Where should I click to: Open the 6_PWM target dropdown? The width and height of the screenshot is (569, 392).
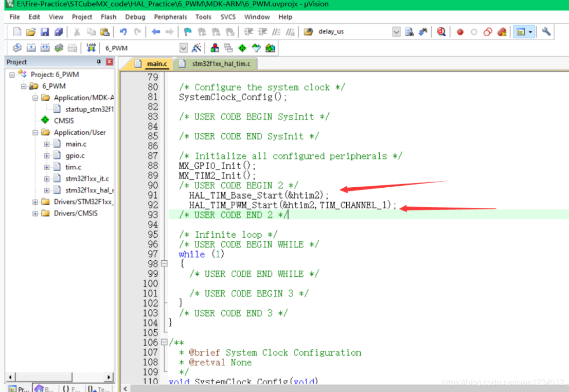(184, 48)
